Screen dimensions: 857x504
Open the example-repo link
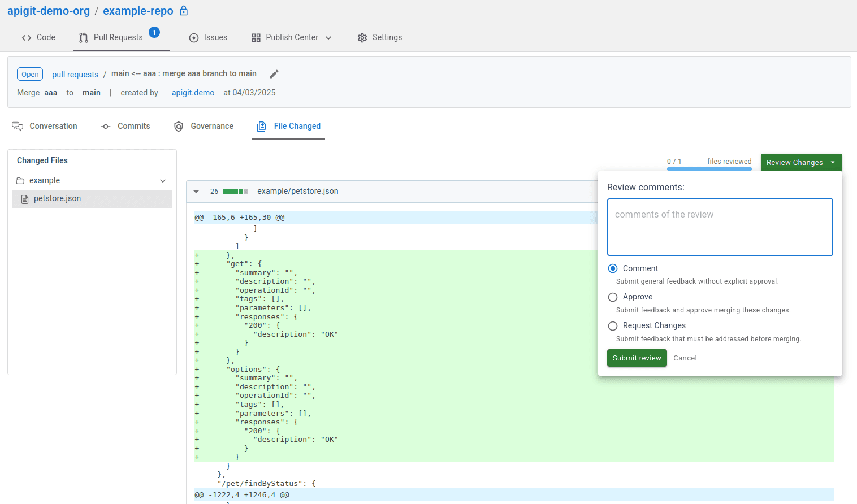point(138,11)
